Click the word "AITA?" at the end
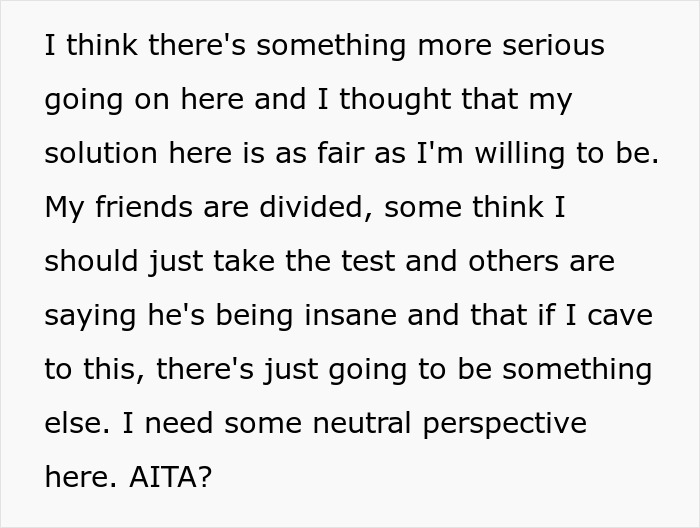Image resolution: width=700 pixels, height=528 pixels. pyautogui.click(x=170, y=477)
